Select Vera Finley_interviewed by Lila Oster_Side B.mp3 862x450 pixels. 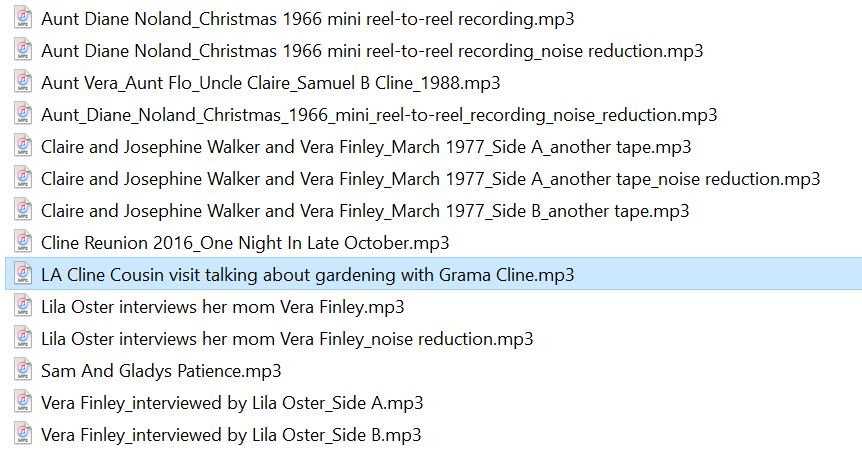pyautogui.click(x=231, y=434)
